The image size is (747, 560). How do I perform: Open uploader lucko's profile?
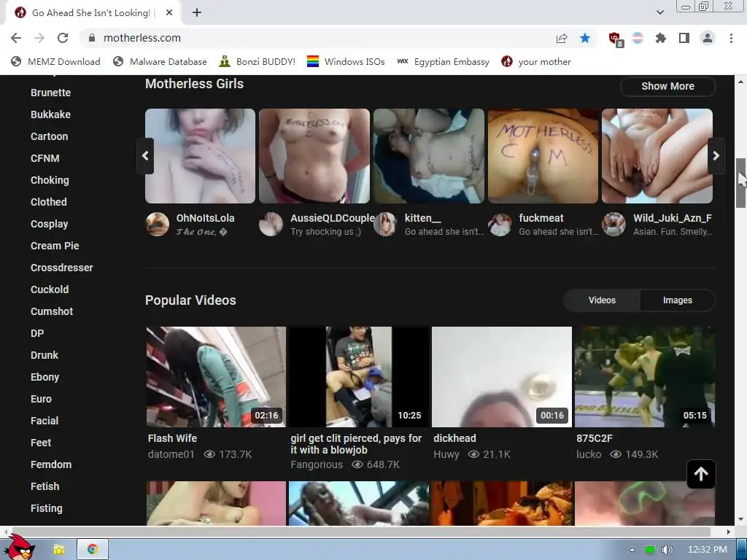(x=589, y=454)
